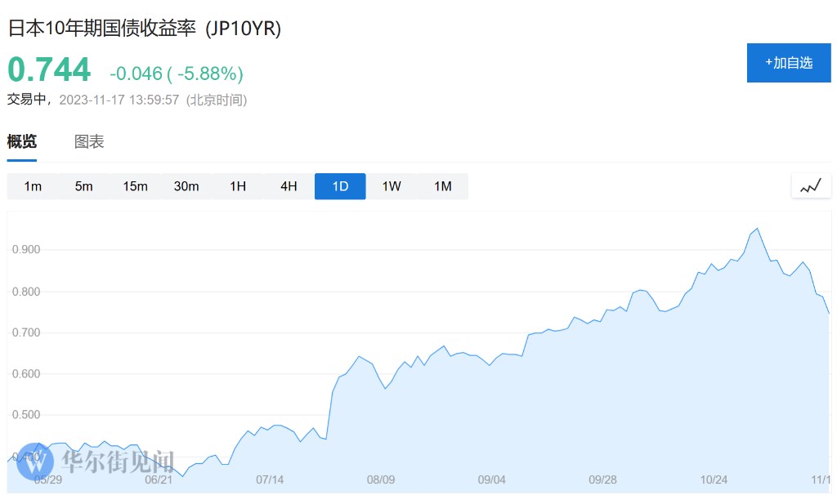Open the 概览 overview tab

pyautogui.click(x=22, y=141)
